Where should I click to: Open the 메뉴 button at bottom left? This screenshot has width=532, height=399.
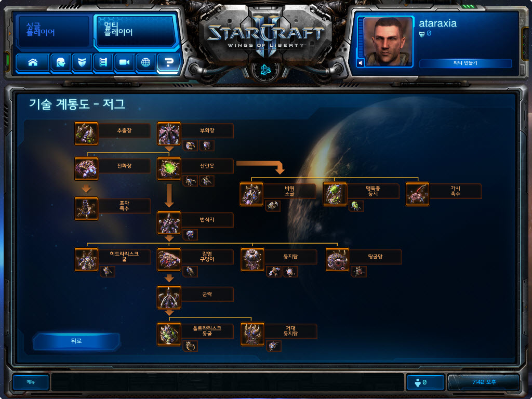pyautogui.click(x=31, y=382)
